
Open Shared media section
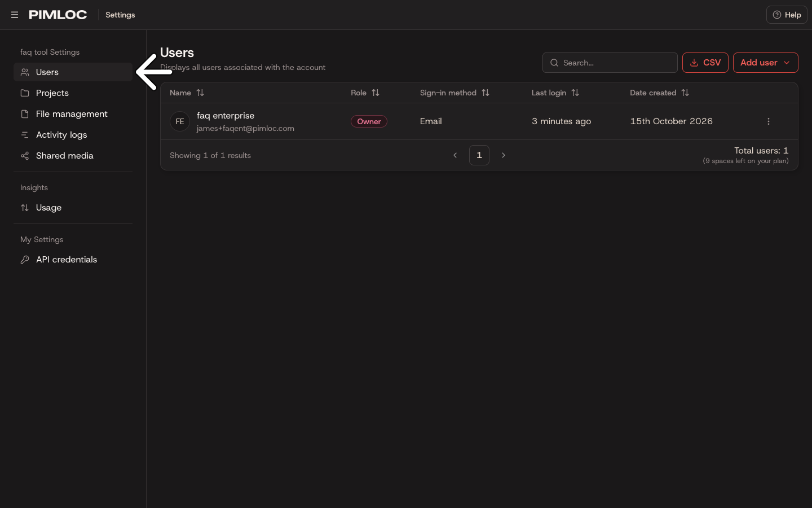(73, 156)
